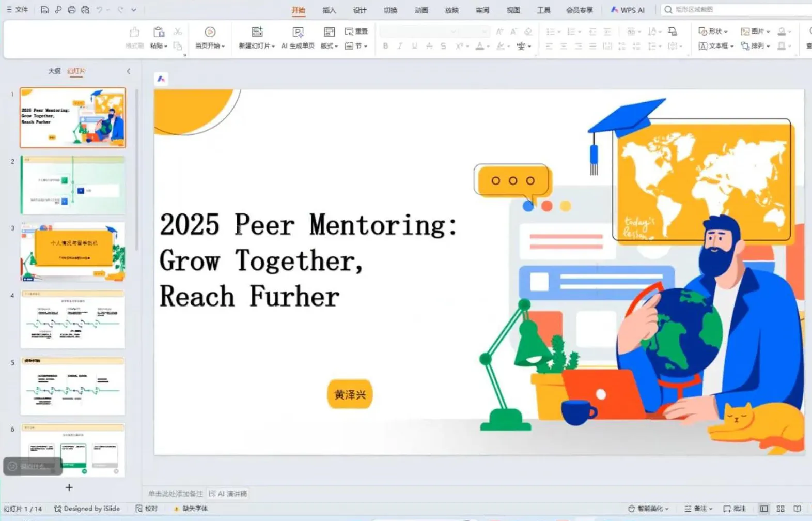The height and width of the screenshot is (521, 812).
Task: Collapse the slide thumbnail panel arrow
Action: [128, 71]
